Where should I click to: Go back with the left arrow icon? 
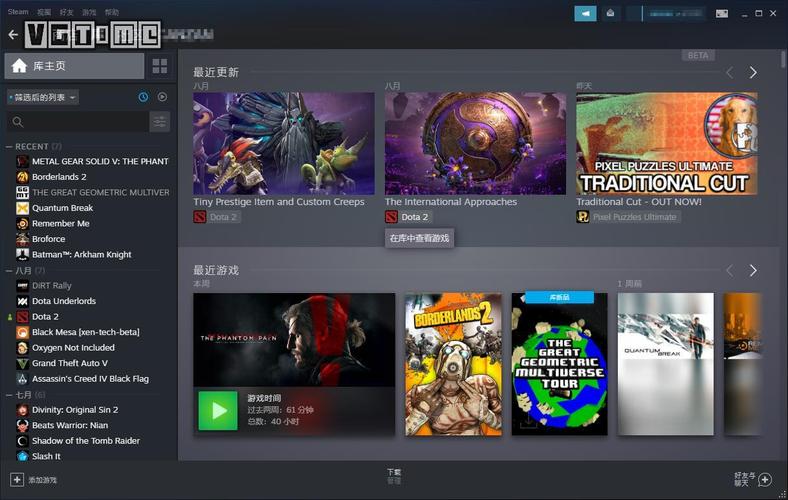tap(13, 34)
